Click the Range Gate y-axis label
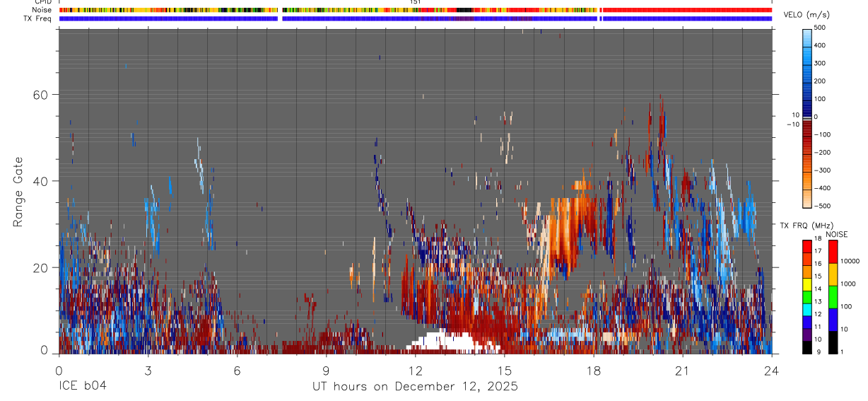Image resolution: width=868 pixels, height=401 pixels. tap(18, 191)
